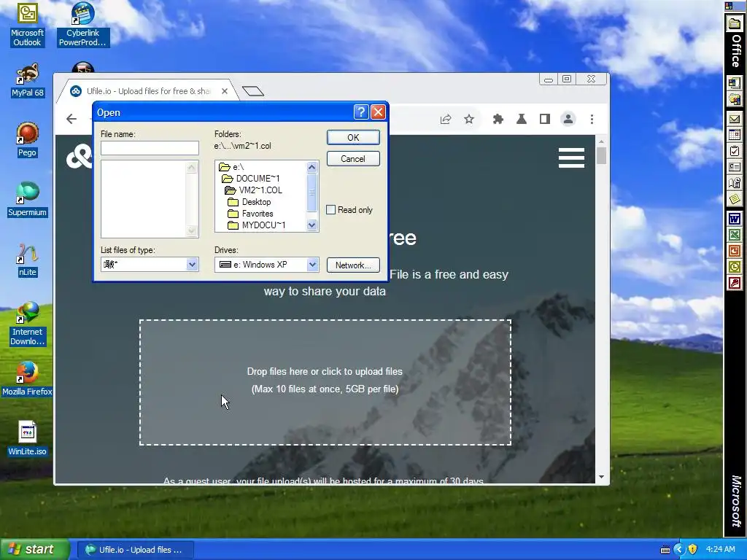This screenshot has height=560, width=747.
Task: Click the Office folder icon on the shortcut bar
Action: [x=734, y=23]
